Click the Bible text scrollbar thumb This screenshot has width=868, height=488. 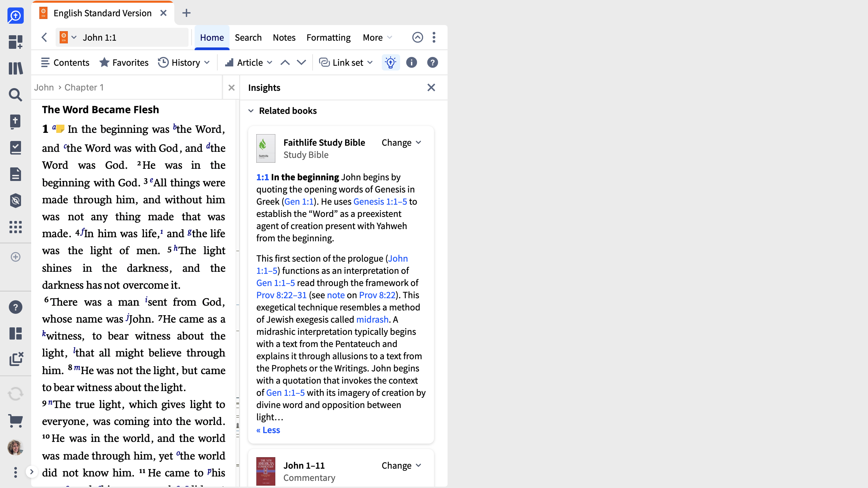click(238, 426)
